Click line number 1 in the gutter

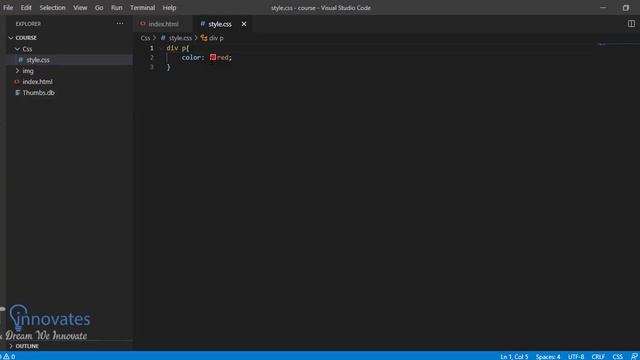(x=152, y=48)
